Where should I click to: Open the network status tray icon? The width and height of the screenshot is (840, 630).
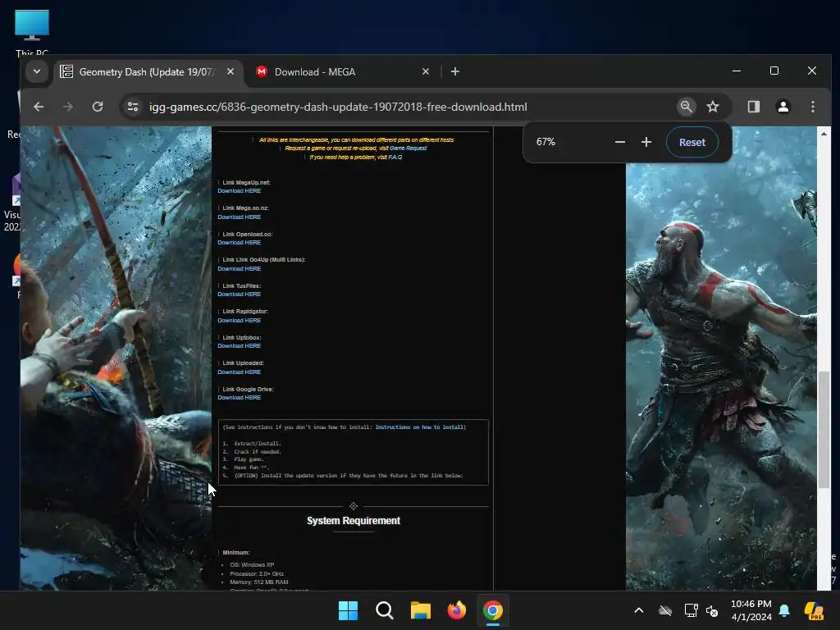coord(691,610)
